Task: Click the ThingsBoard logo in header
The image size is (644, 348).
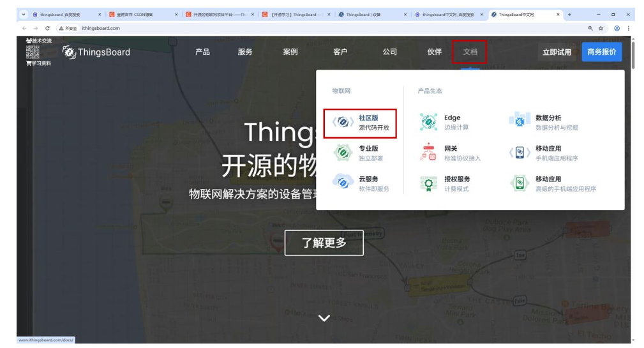Action: point(96,52)
